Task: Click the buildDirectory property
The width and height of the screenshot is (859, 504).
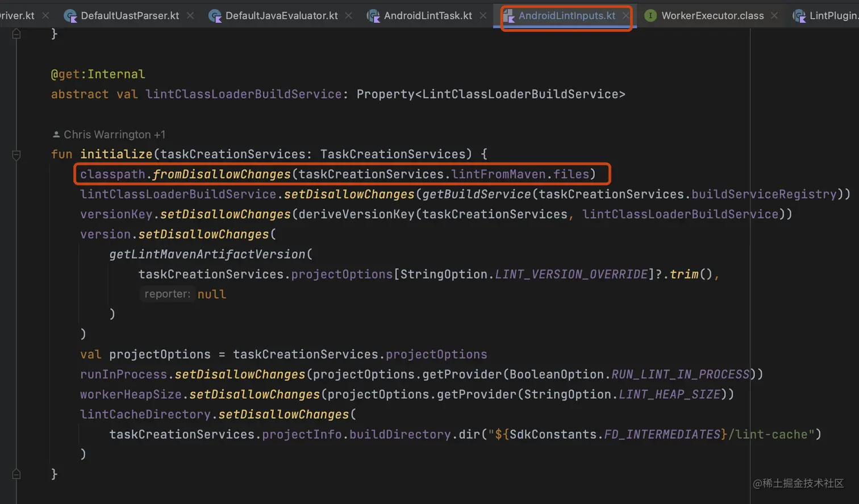Action: pos(400,435)
